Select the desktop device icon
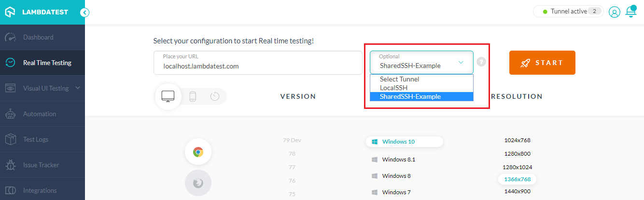The image size is (644, 200). tap(168, 96)
